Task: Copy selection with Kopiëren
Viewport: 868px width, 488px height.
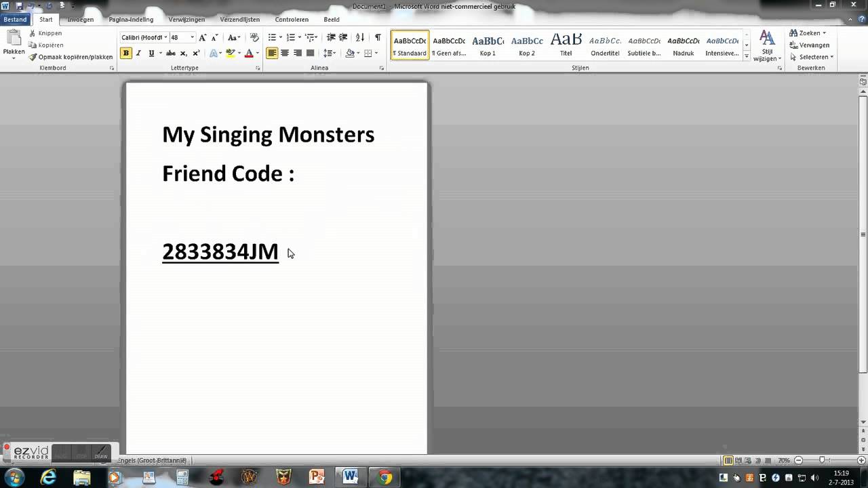Action: tap(45, 45)
